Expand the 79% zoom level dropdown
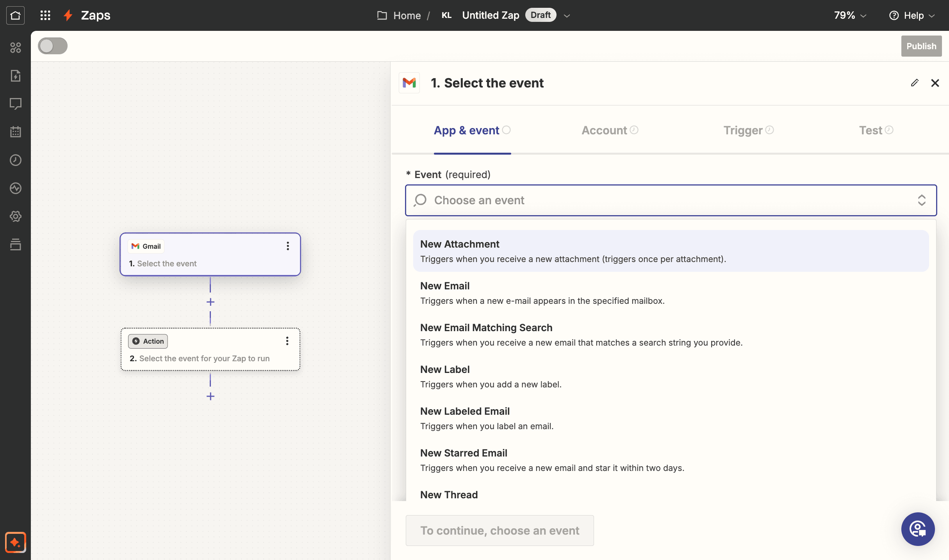The height and width of the screenshot is (560, 949). tap(851, 15)
